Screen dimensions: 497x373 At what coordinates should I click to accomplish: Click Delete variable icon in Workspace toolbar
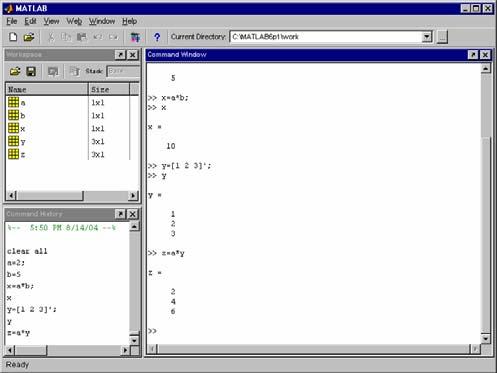pyautogui.click(x=75, y=71)
